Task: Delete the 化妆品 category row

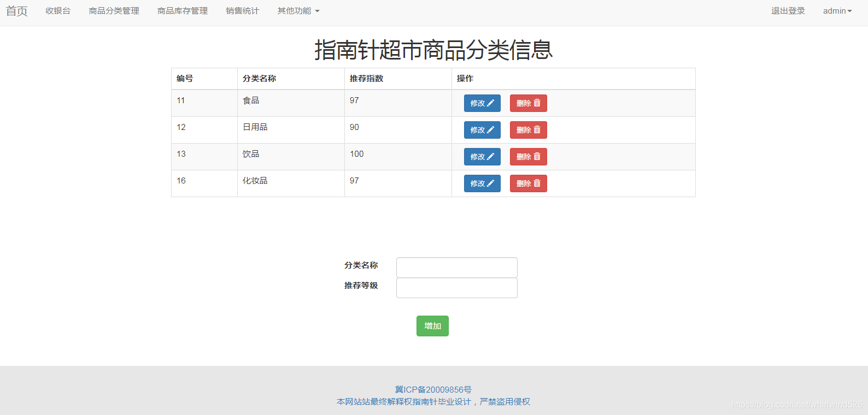Action: click(x=528, y=183)
